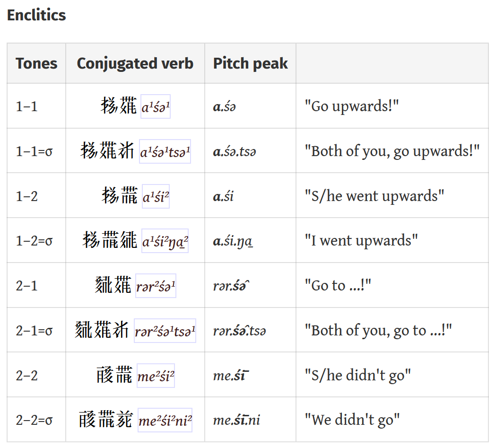Click the "Pitch peak" column header
This screenshot has height=448, width=496.
coord(250,63)
